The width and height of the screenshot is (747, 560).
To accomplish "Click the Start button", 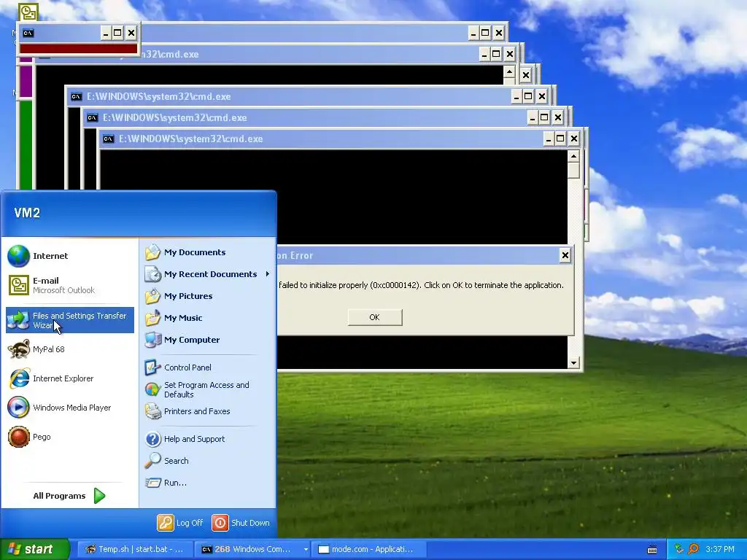I will pyautogui.click(x=34, y=549).
